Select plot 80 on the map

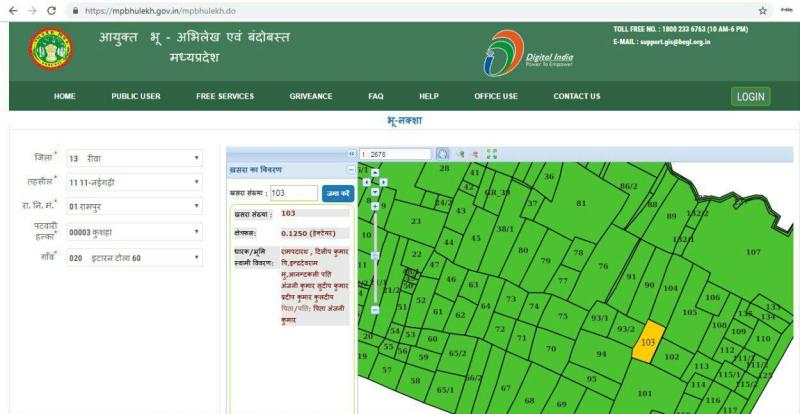[523, 250]
